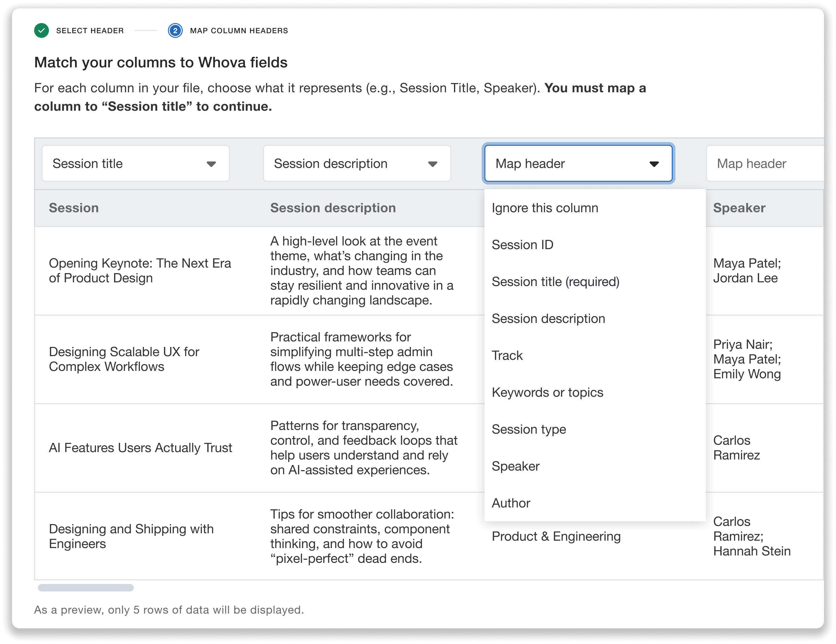Click the green Select Header checkmark icon

(41, 31)
